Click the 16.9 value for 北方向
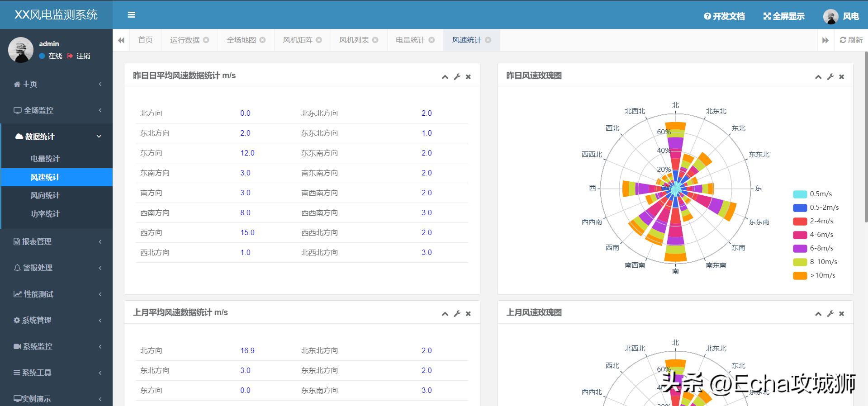The height and width of the screenshot is (406, 868). coord(247,351)
